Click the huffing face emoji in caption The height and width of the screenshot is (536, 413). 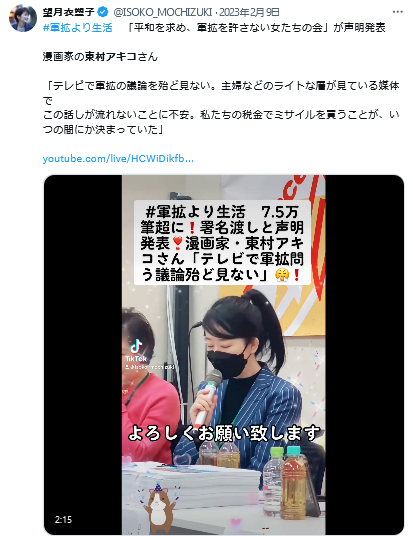tap(282, 275)
